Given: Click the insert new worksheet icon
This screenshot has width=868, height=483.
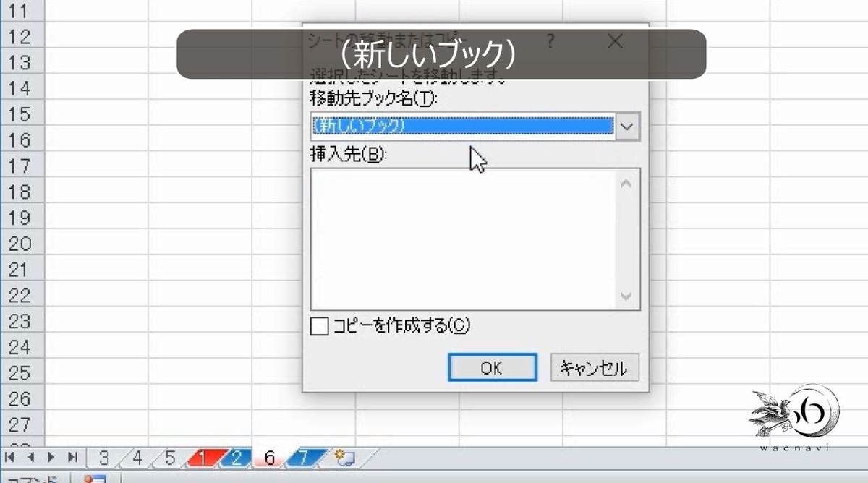Looking at the screenshot, I should (x=344, y=458).
